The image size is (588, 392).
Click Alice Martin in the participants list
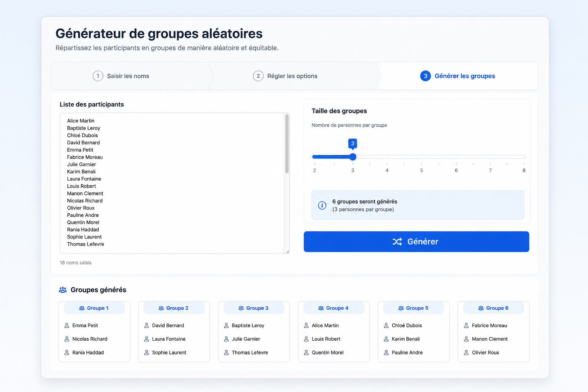point(81,121)
